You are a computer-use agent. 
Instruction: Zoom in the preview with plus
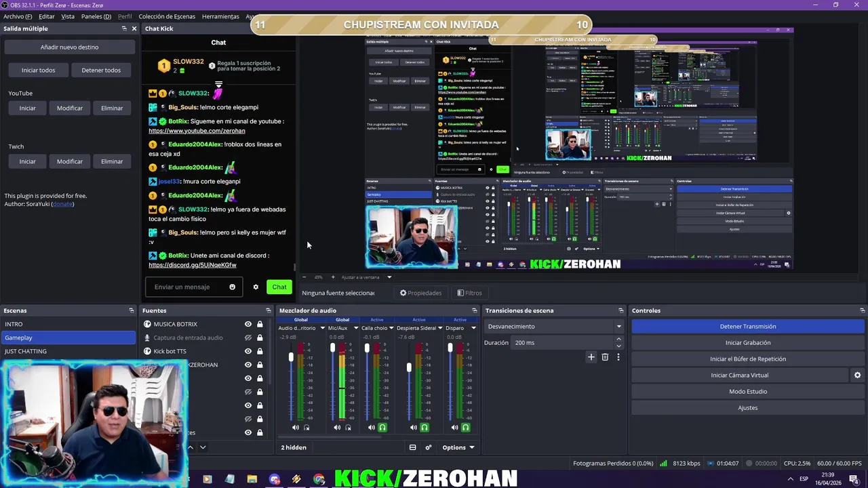(x=333, y=277)
